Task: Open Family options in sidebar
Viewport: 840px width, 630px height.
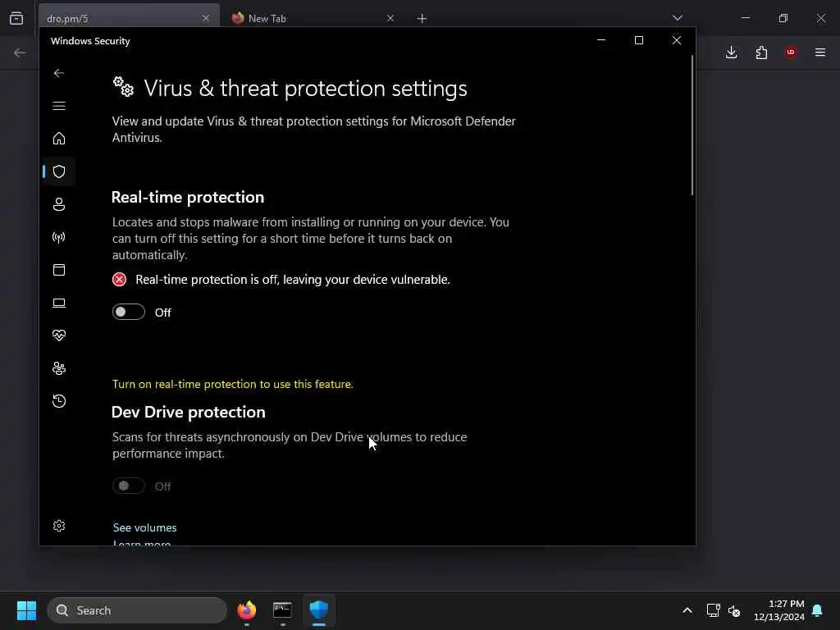Action: [x=59, y=368]
